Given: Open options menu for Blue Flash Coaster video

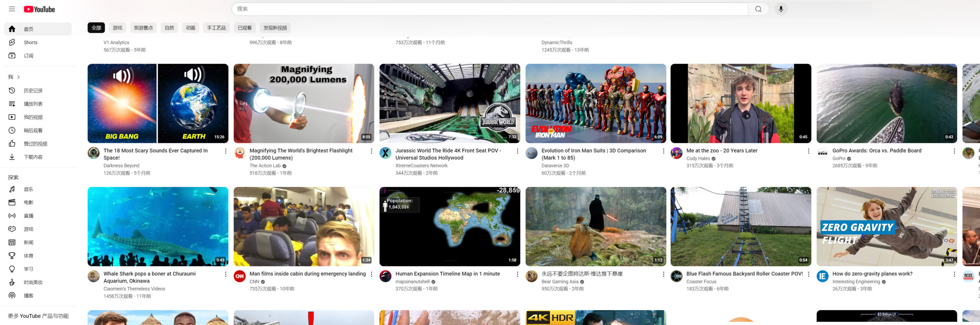Looking at the screenshot, I should tap(808, 274).
